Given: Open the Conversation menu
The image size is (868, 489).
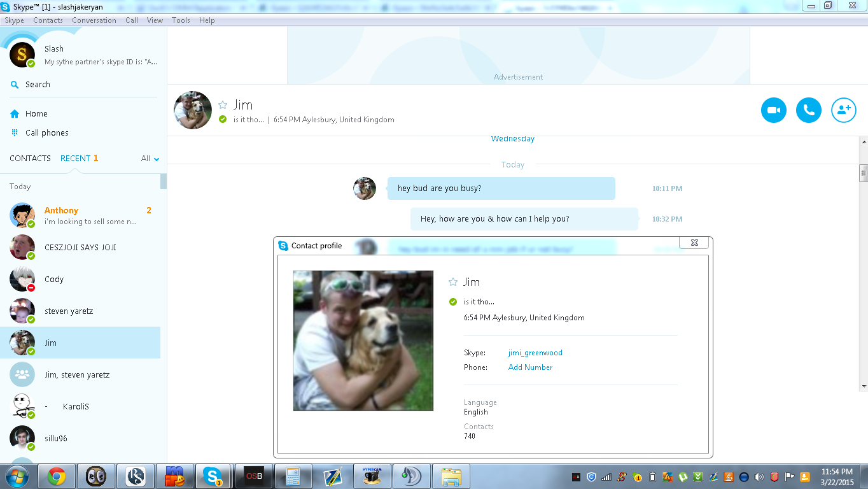Looking at the screenshot, I should (x=94, y=20).
